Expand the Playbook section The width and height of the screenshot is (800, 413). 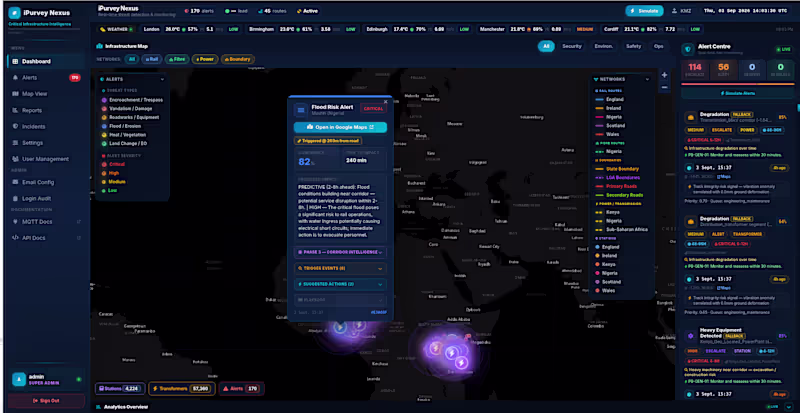[340, 300]
